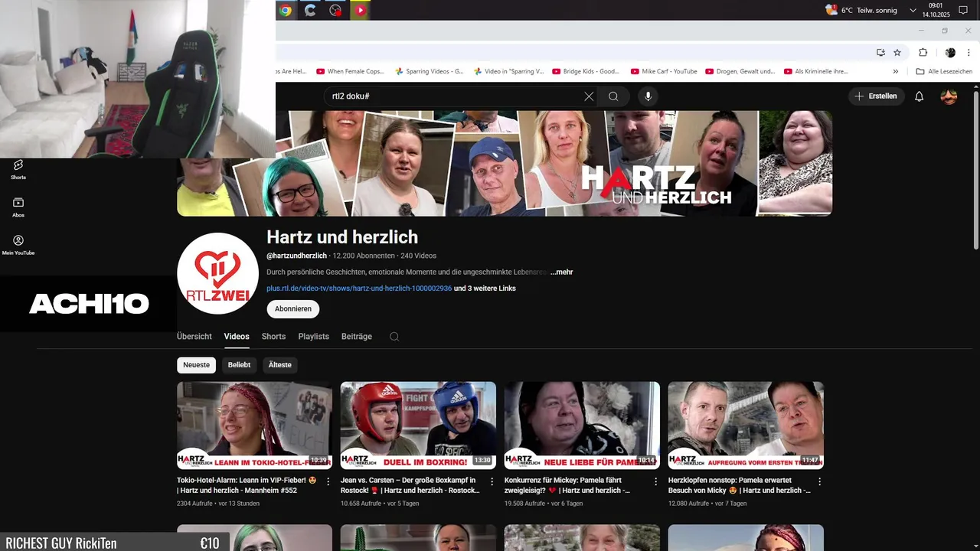Screen dimensions: 980x551
Task: Switch to the channel 'Shorts' tab
Action: click(x=273, y=337)
